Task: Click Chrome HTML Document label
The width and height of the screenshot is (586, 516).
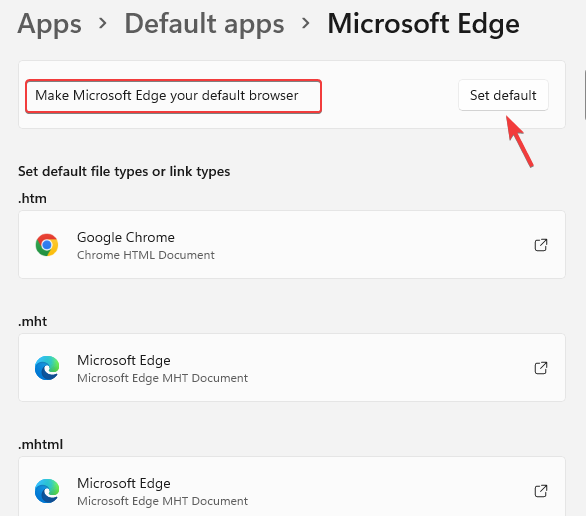Action: tap(146, 255)
